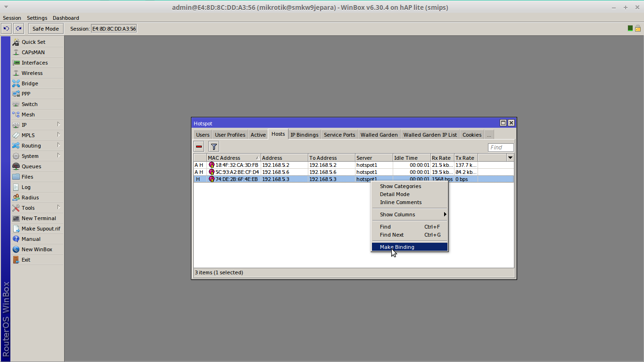Sort by Idle Time column header
644x362 pixels.
pyautogui.click(x=412, y=158)
